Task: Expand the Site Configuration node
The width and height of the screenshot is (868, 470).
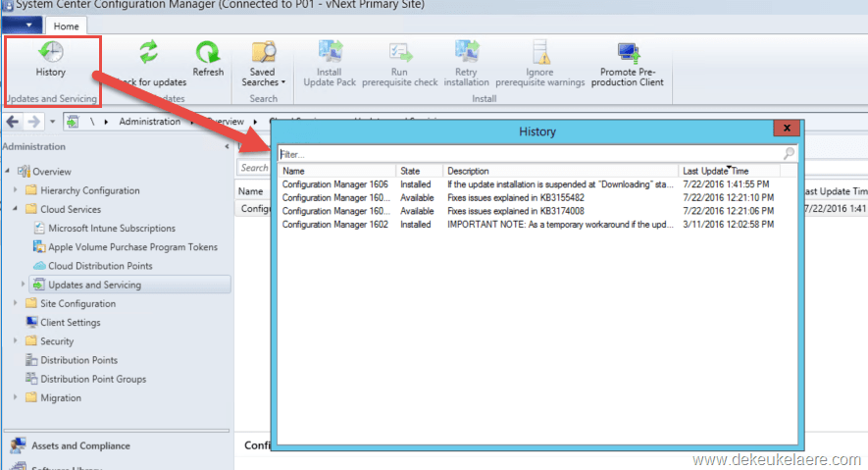Action: pyautogui.click(x=15, y=303)
